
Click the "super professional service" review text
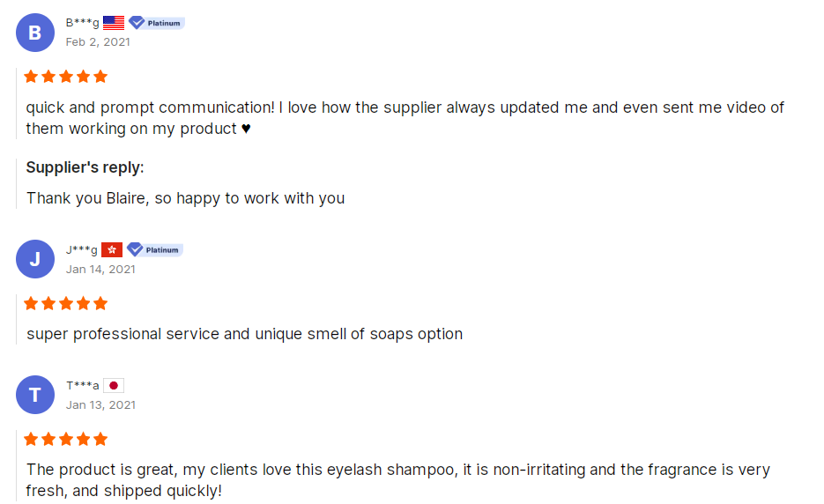pyautogui.click(x=244, y=334)
